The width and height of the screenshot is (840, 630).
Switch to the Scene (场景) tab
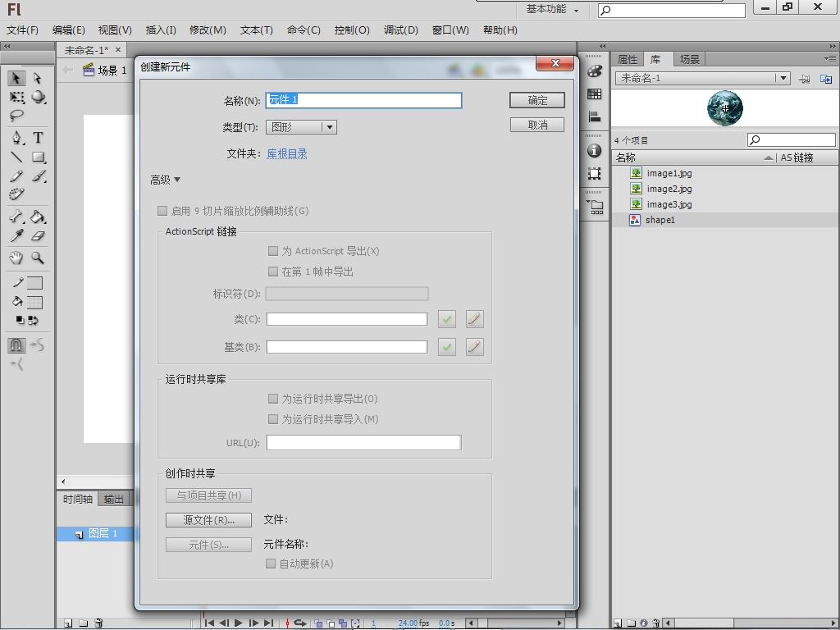[x=689, y=59]
